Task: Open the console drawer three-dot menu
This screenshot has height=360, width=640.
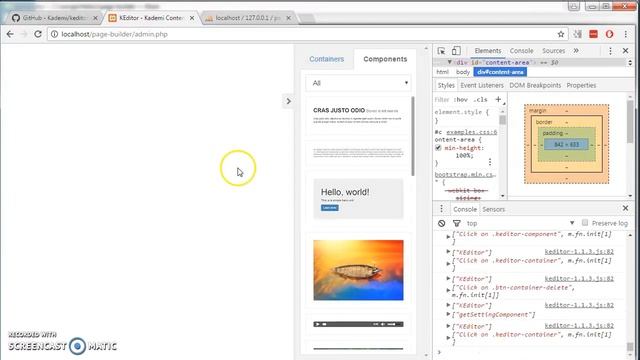Action: coord(441,209)
